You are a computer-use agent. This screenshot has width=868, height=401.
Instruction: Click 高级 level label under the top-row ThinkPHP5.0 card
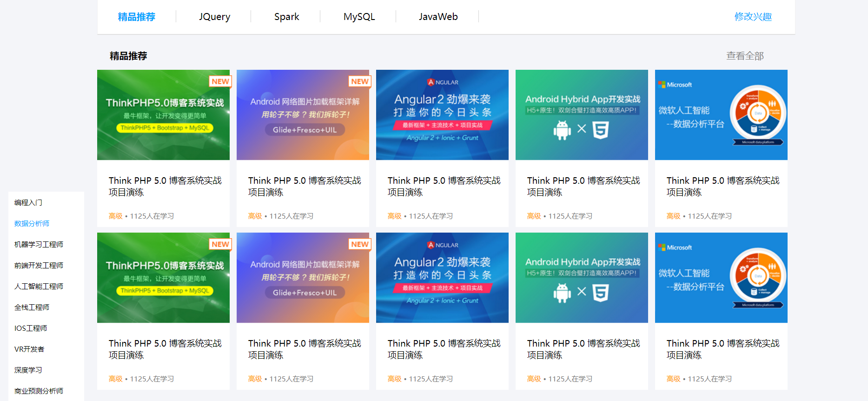click(115, 216)
